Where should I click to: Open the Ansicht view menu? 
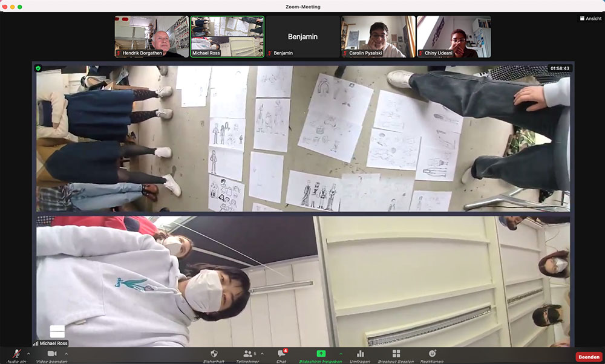click(x=590, y=19)
